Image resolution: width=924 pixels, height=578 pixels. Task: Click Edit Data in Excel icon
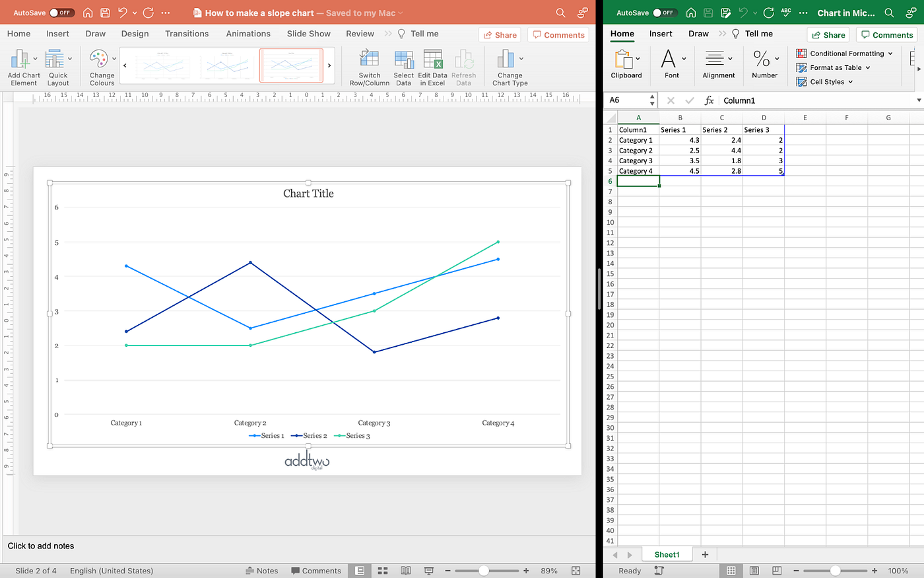click(432, 59)
